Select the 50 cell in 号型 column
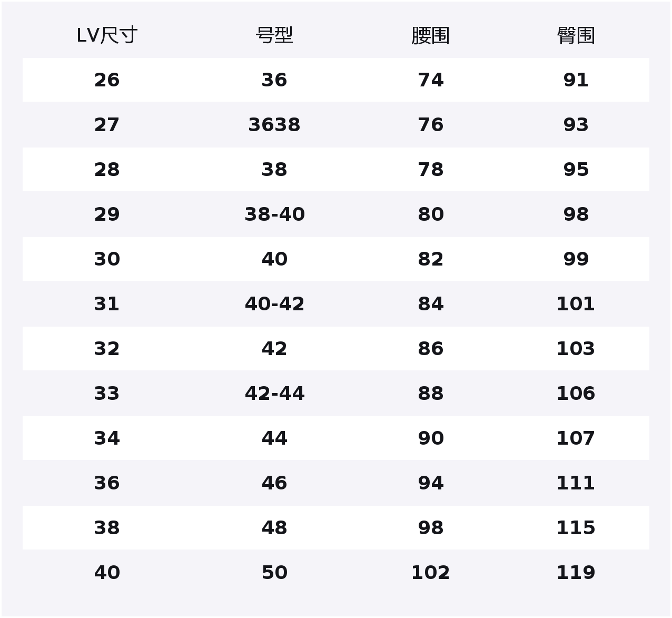 (x=274, y=573)
